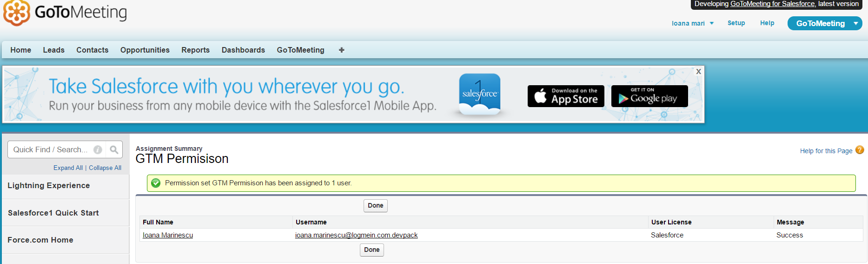The image size is (868, 264).
Task: Click the GoToMeeting flower logo
Action: (x=17, y=12)
